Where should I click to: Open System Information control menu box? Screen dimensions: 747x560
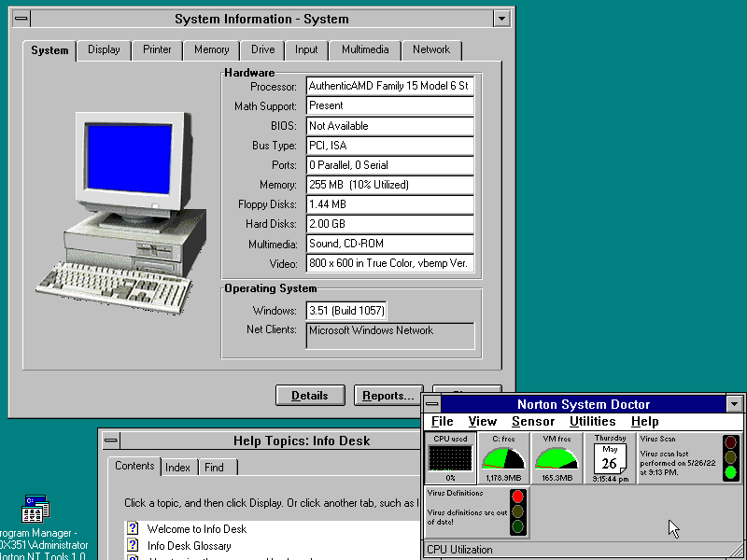tap(21, 19)
